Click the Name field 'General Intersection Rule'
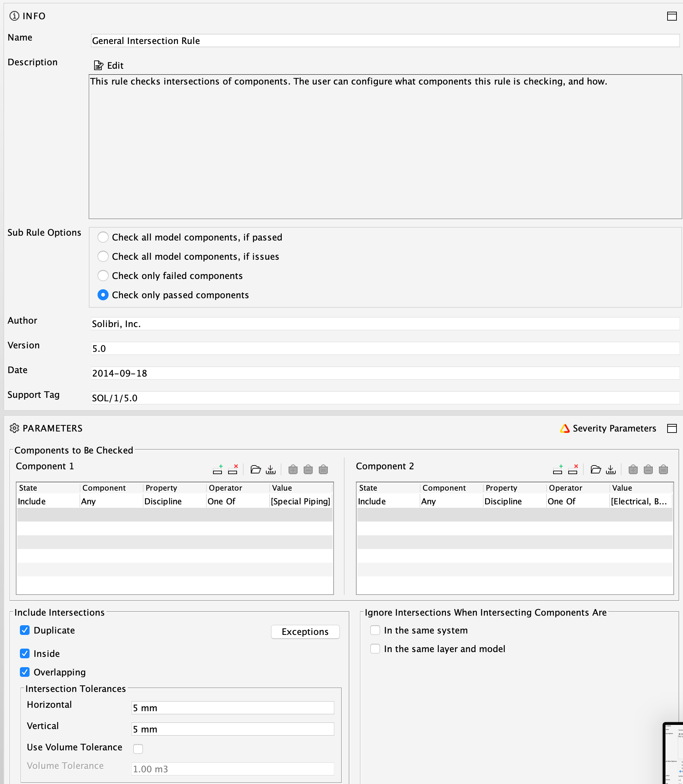683x784 pixels. [x=385, y=41]
